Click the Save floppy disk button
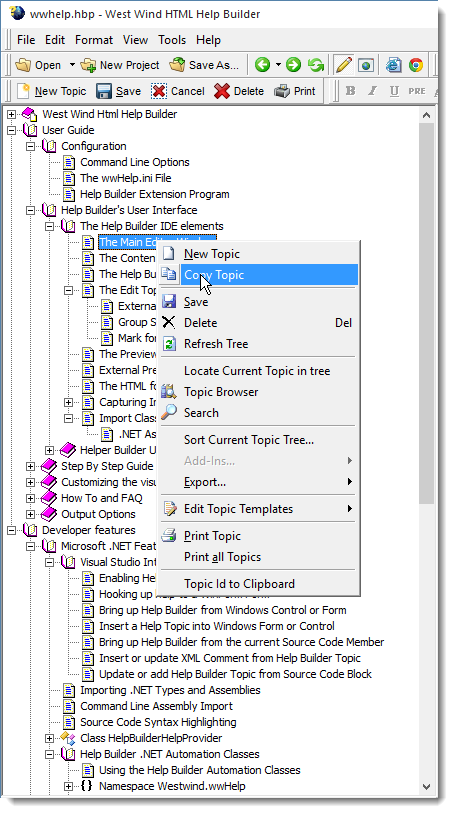The width and height of the screenshot is (453, 813). pyautogui.click(x=118, y=91)
